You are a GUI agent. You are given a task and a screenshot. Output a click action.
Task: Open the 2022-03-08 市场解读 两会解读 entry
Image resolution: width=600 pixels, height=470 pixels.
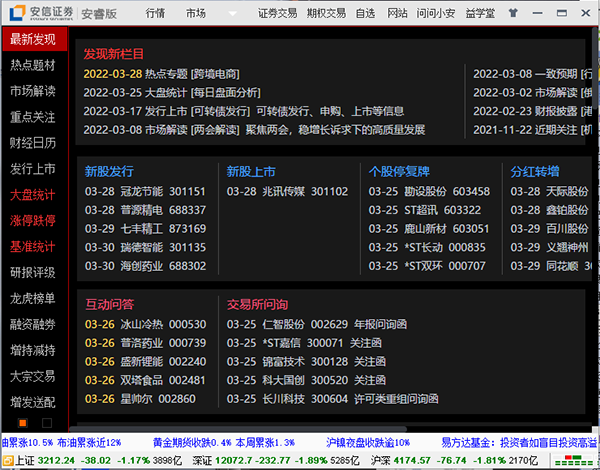254,130
